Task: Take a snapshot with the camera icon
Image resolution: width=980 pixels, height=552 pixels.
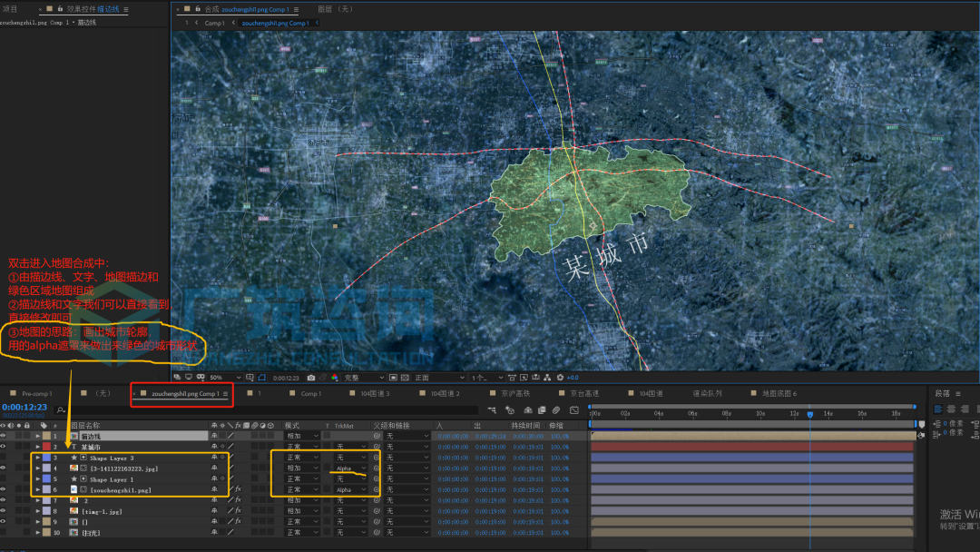Action: point(310,378)
